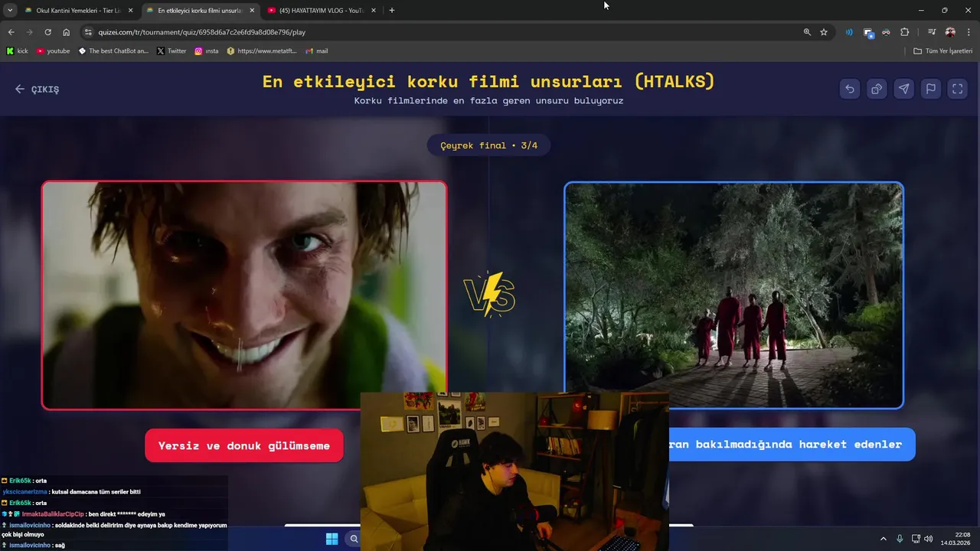Screen dimensions: 980x551
Task: Vote for bakılmadığında hareket edenler option
Action: tap(792, 444)
